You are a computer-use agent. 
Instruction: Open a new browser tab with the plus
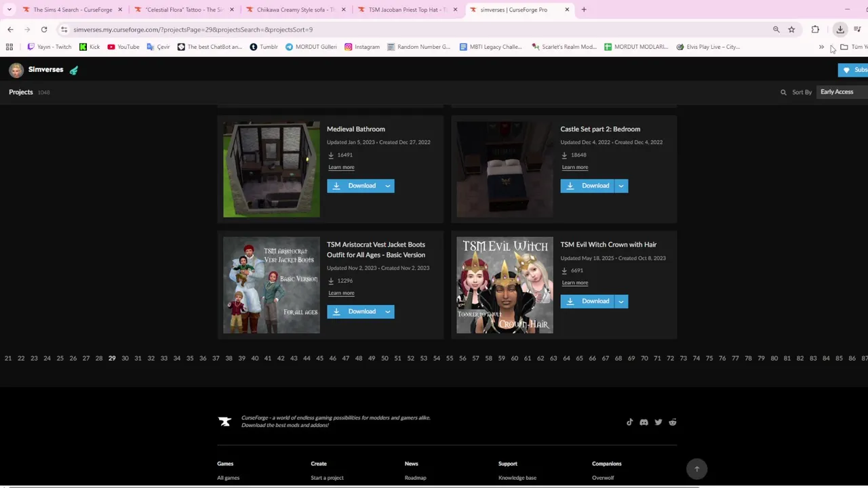[584, 9]
